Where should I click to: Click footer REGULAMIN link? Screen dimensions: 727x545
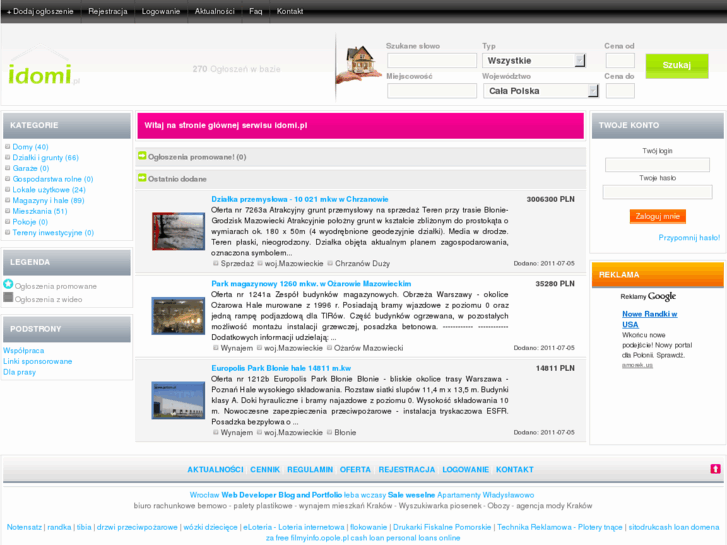[x=310, y=469]
